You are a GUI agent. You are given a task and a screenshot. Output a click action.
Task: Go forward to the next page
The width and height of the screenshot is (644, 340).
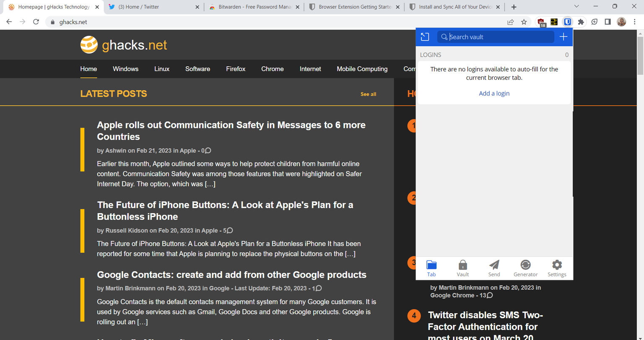pyautogui.click(x=23, y=22)
